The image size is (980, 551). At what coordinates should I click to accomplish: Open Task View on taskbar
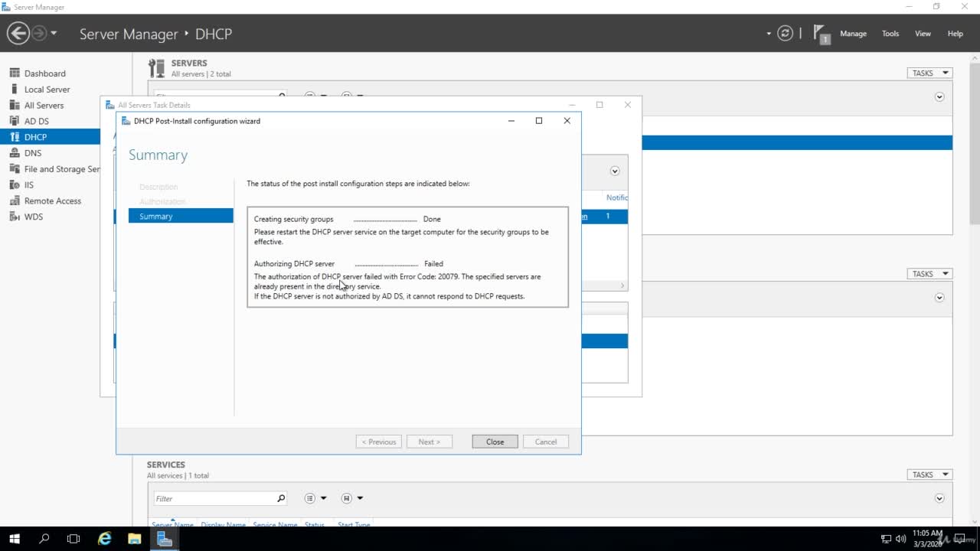point(73,539)
